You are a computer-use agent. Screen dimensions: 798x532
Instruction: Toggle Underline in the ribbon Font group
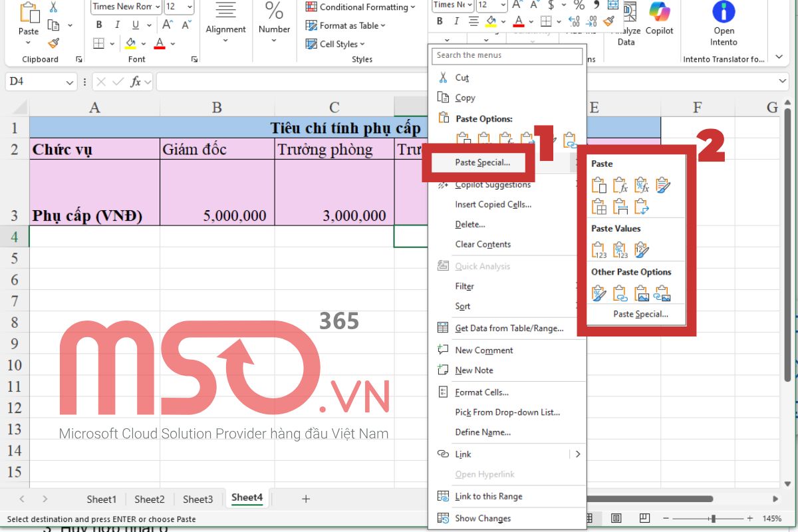(136, 25)
